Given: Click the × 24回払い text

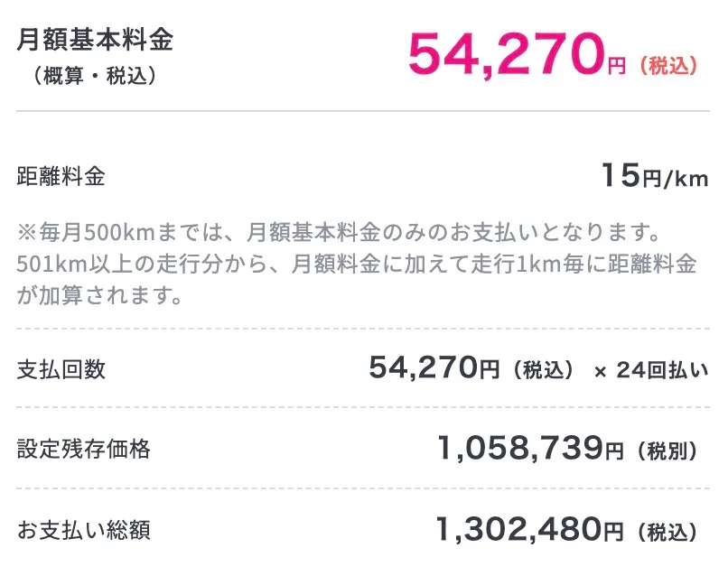Looking at the screenshot, I should (x=650, y=369).
